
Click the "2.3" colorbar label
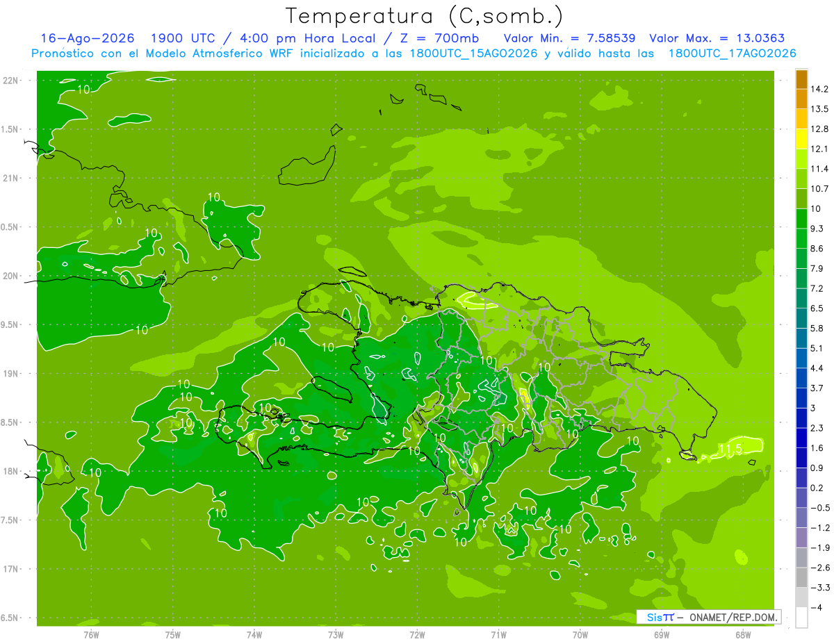point(817,428)
